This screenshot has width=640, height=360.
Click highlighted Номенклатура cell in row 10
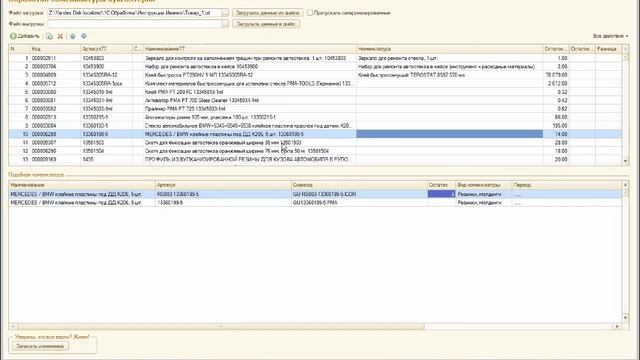click(x=449, y=134)
